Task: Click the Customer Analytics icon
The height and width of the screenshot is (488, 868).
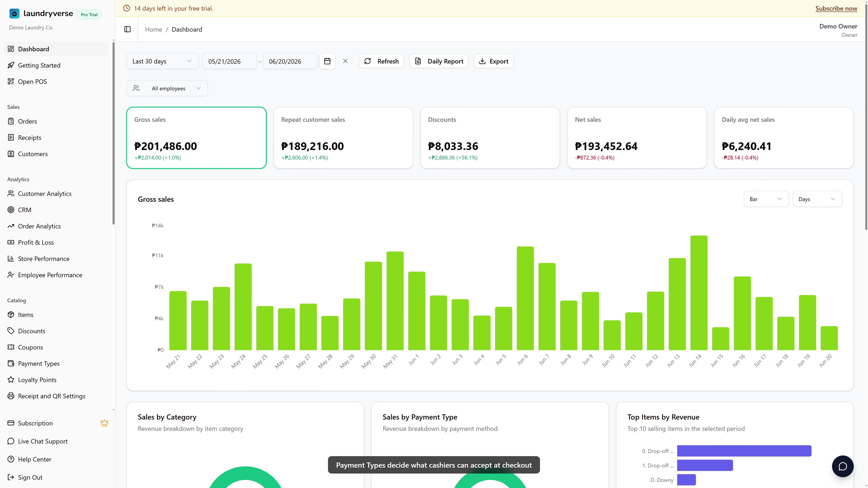Action: click(x=11, y=193)
